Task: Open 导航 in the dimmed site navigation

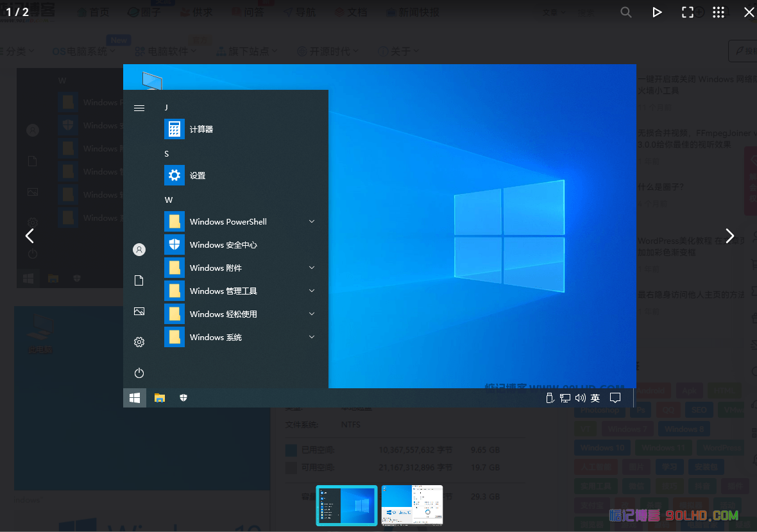Action: click(300, 12)
